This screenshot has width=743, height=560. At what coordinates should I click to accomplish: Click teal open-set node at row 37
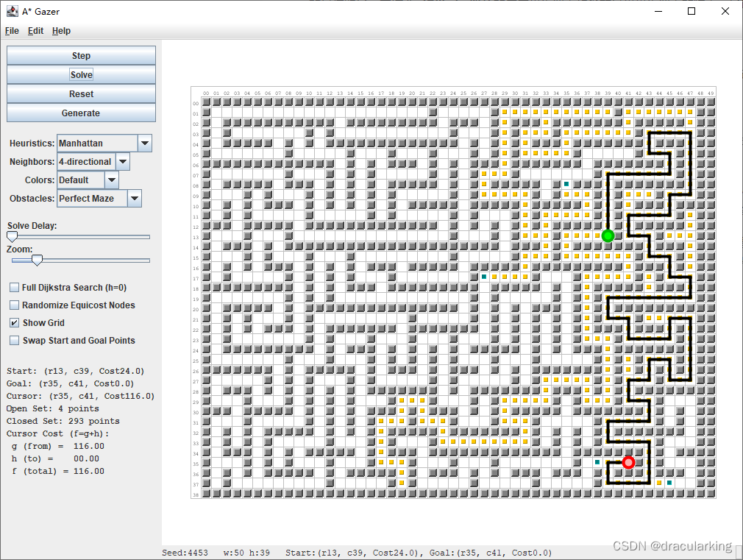point(669,483)
